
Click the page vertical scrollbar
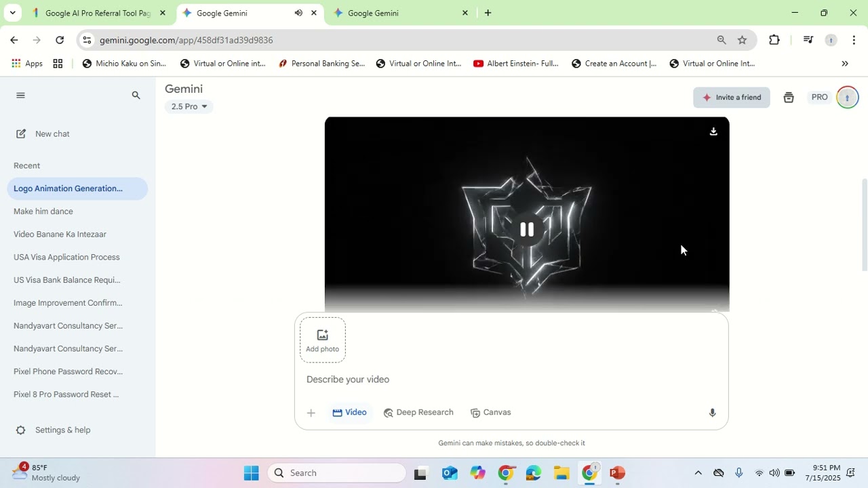pyautogui.click(x=864, y=225)
